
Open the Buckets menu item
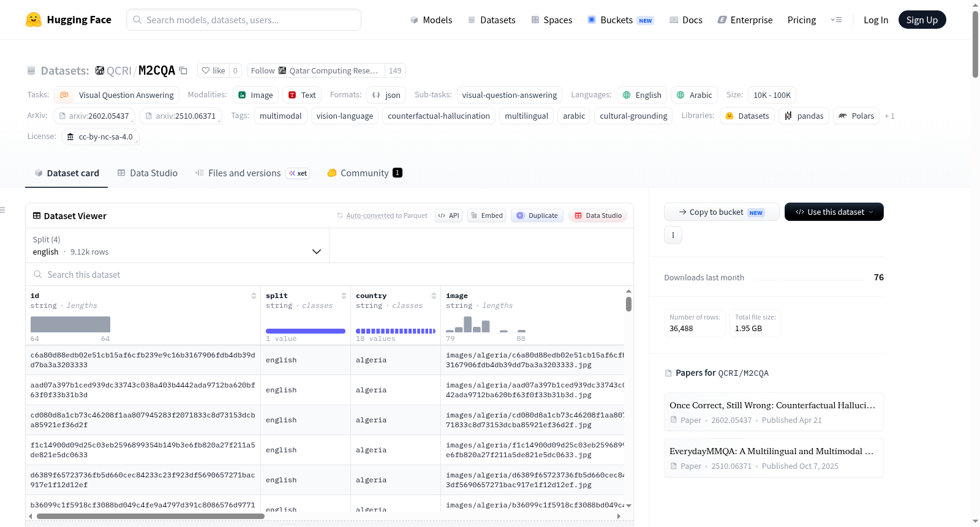tap(620, 20)
